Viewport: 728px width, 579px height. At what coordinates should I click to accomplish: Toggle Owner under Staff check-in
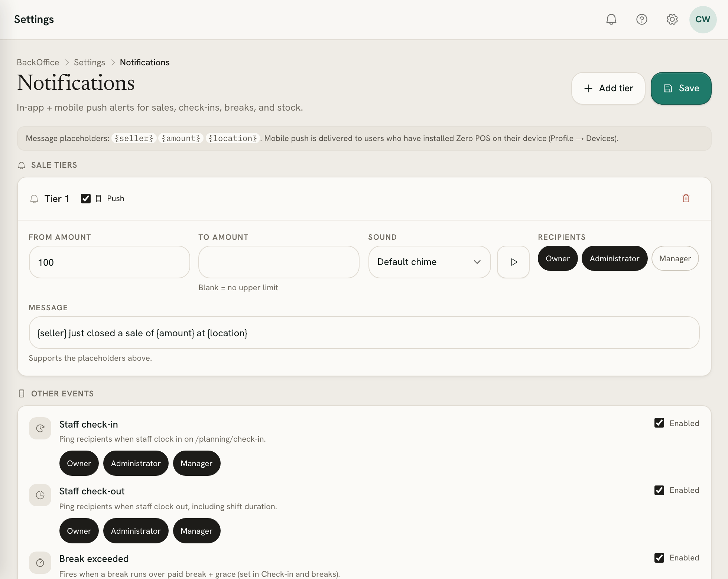[79, 463]
